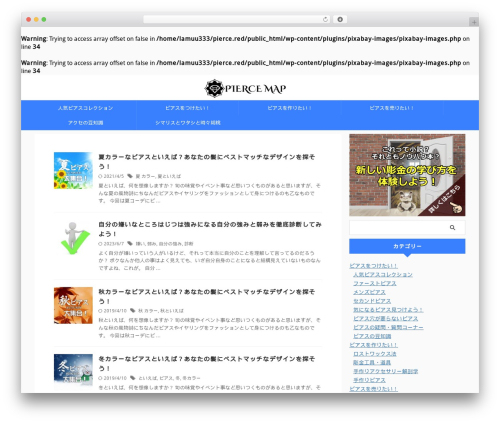Open a new tab with plus button
500x423 pixels.
pos(474,22)
